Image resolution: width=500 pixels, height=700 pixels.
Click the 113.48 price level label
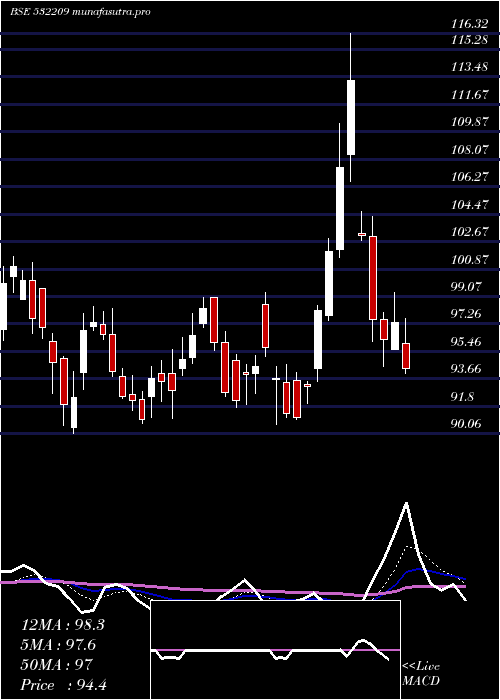tap(469, 67)
